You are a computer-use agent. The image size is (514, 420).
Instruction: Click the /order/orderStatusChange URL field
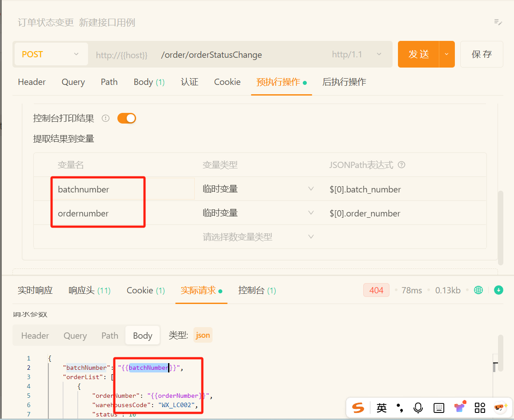(212, 55)
